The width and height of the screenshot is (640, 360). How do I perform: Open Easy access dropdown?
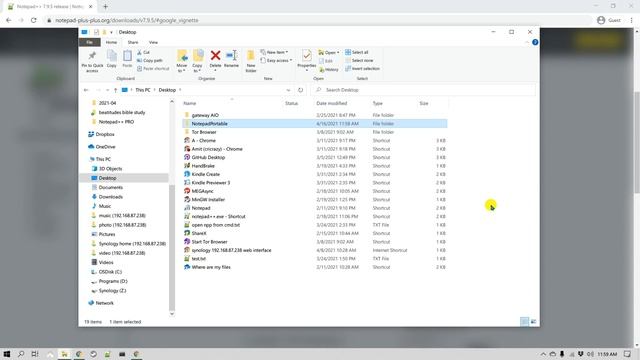tap(276, 60)
